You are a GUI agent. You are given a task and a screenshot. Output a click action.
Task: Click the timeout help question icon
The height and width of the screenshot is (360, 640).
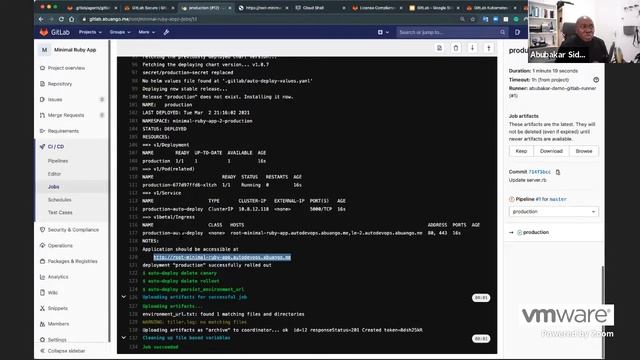pyautogui.click(x=596, y=80)
